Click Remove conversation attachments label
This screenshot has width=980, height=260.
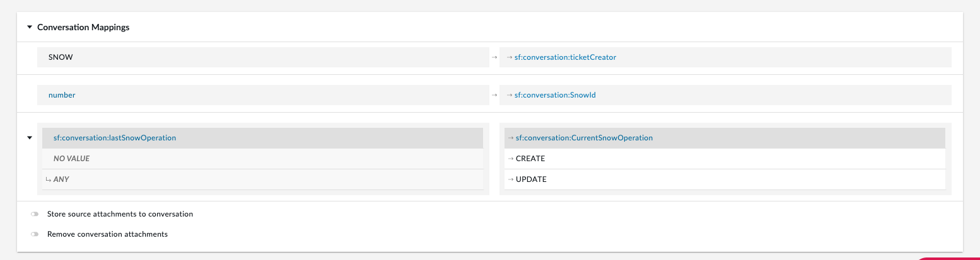[x=107, y=235]
